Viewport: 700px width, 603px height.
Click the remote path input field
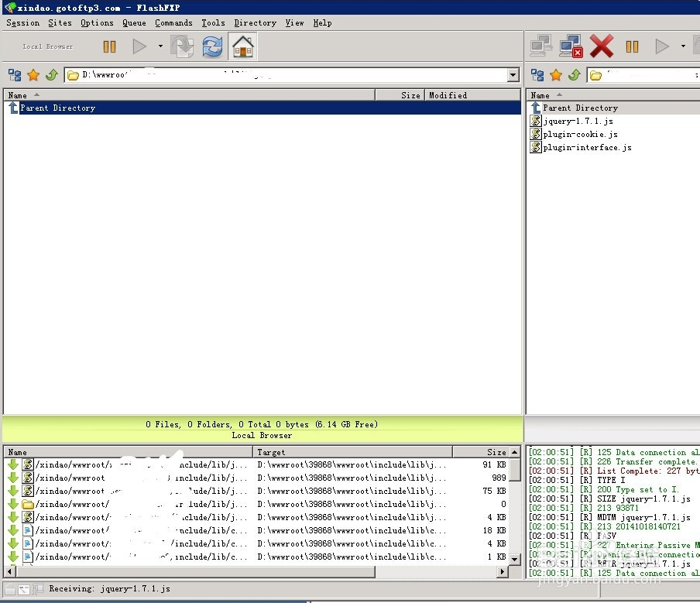click(x=643, y=75)
